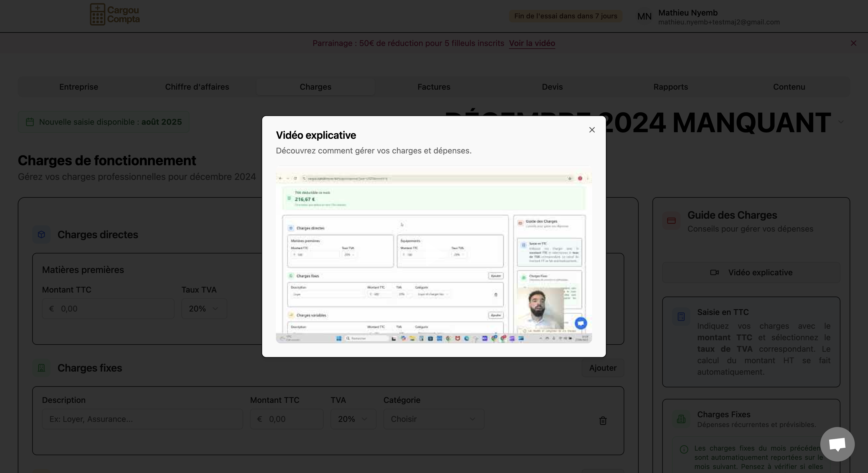Click the Guide des Charges card icon

coord(671,221)
